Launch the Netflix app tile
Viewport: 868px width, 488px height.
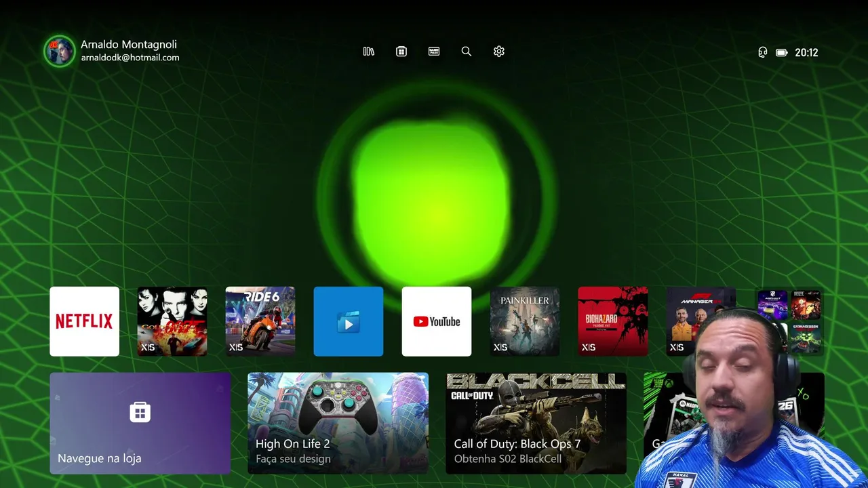(x=84, y=321)
